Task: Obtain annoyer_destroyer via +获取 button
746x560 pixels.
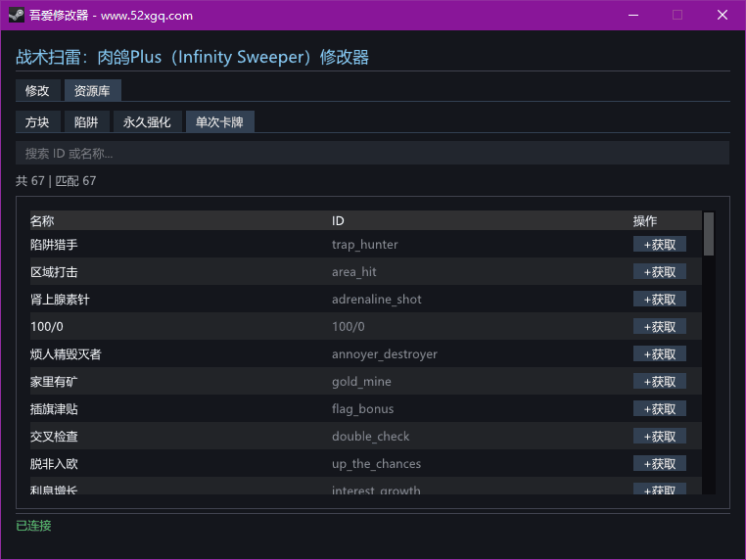Action: tap(660, 354)
